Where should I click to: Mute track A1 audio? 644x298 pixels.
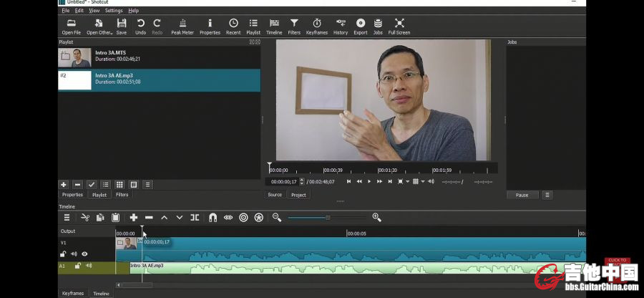pyautogui.click(x=88, y=266)
